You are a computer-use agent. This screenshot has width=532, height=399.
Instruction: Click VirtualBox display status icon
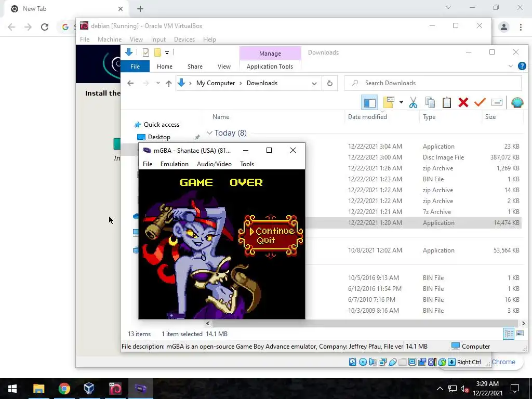coord(412,362)
